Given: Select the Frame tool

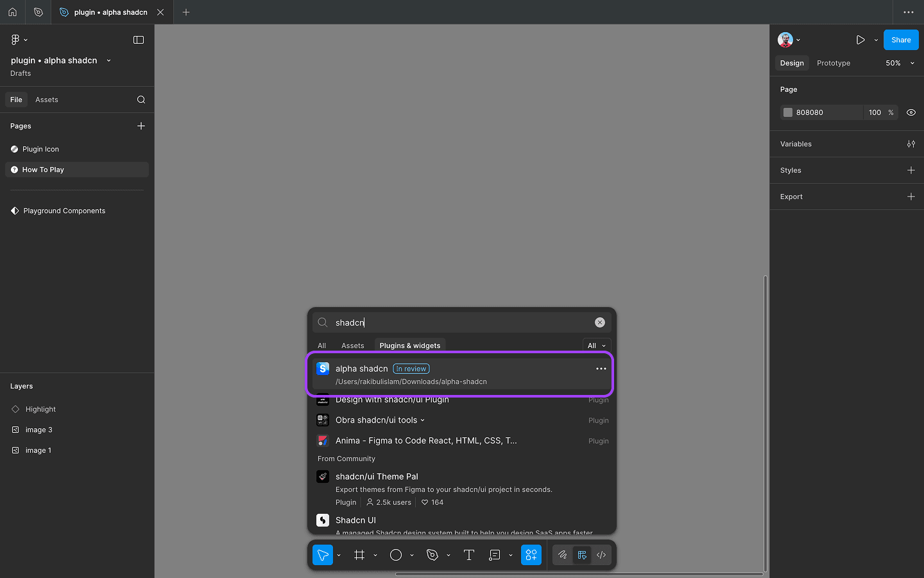Looking at the screenshot, I should (x=360, y=555).
